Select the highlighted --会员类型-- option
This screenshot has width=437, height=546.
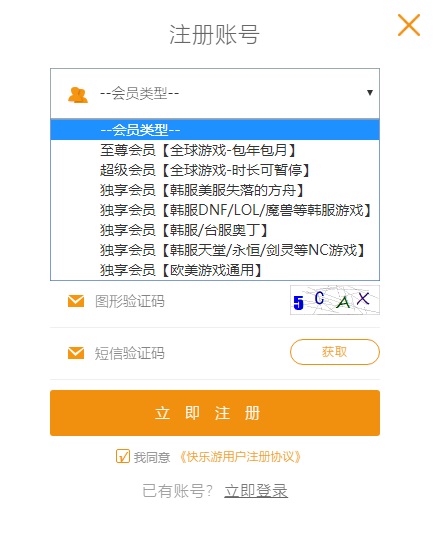[x=215, y=130]
